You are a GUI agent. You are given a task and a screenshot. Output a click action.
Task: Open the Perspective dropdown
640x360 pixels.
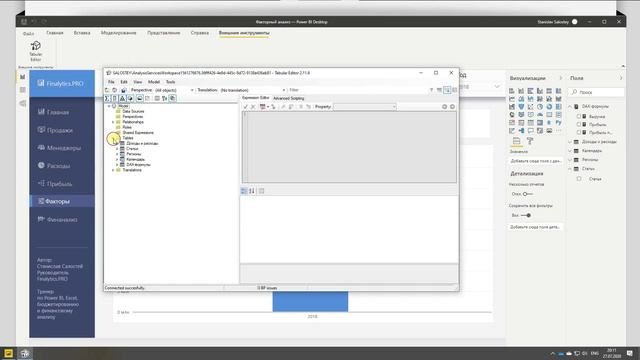174,90
